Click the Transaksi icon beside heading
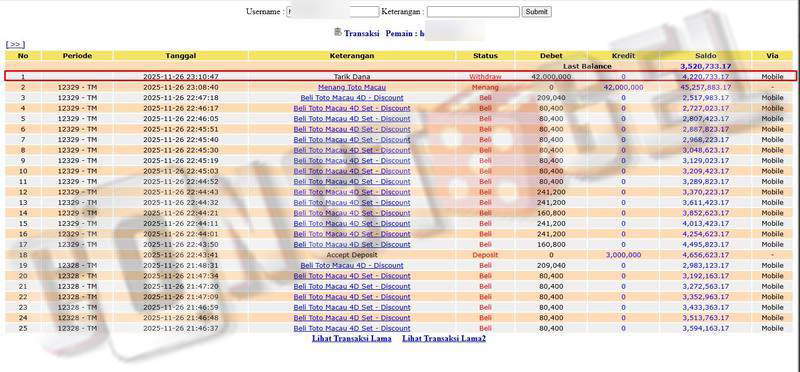Image resolution: width=800 pixels, height=372 pixels. (x=337, y=32)
